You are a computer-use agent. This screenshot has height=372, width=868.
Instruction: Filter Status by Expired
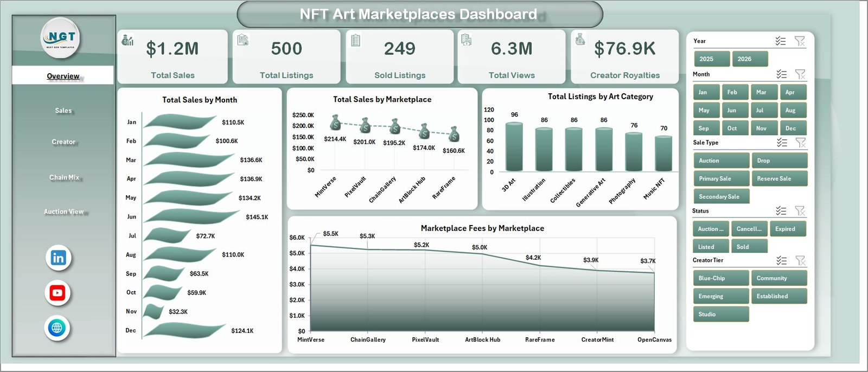[x=788, y=229]
